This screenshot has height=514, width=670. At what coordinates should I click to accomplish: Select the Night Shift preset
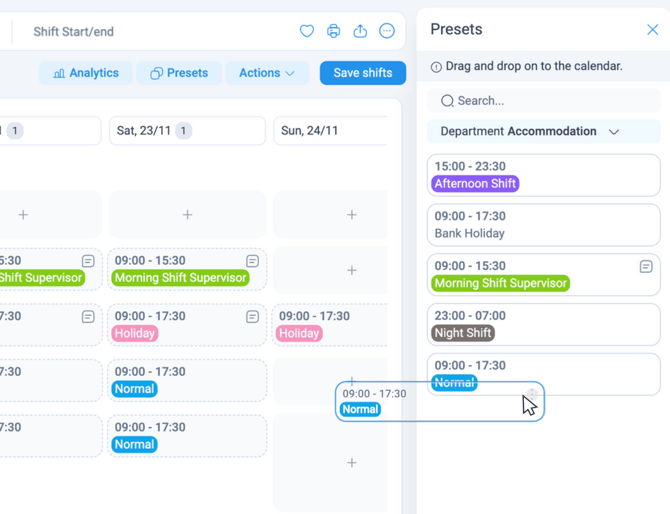point(543,325)
